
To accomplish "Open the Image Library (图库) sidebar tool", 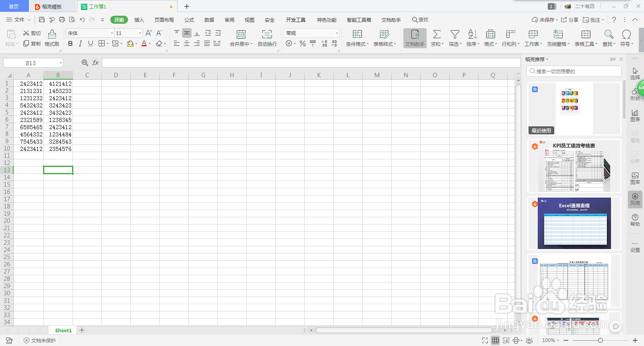I will [x=635, y=179].
